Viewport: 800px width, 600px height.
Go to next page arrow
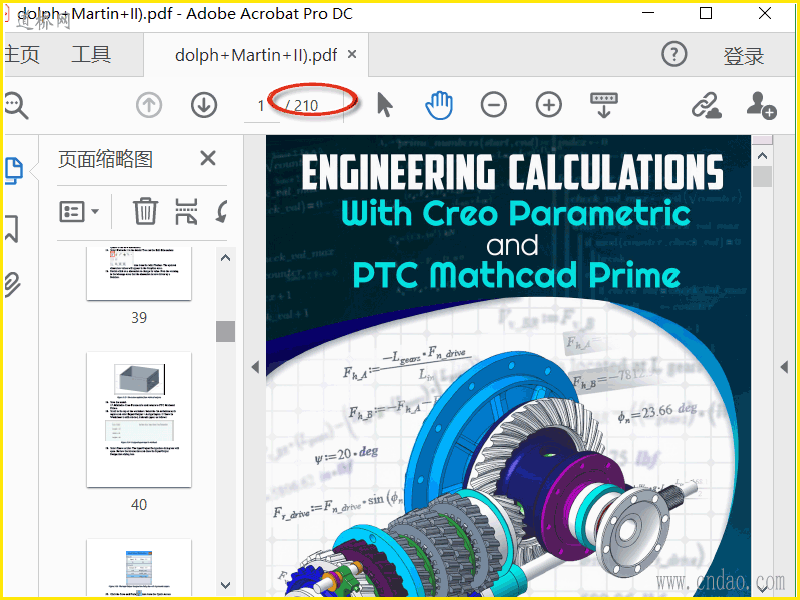(x=204, y=105)
